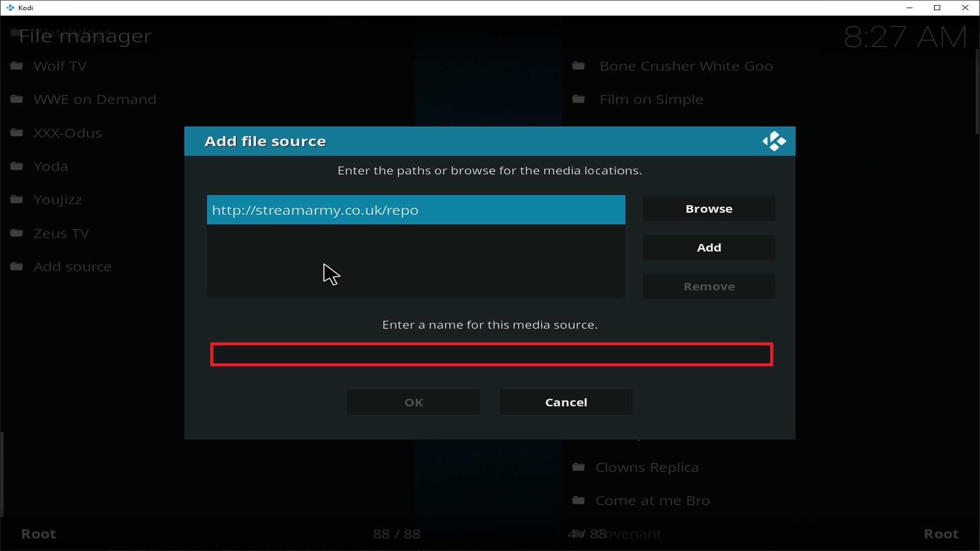Screen dimensions: 980x551
Task: Click the Browse button in the dialog
Action: (708, 209)
